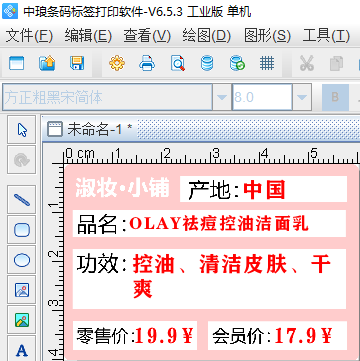Select the insert picture tool
360x361 pixels.
22,290
